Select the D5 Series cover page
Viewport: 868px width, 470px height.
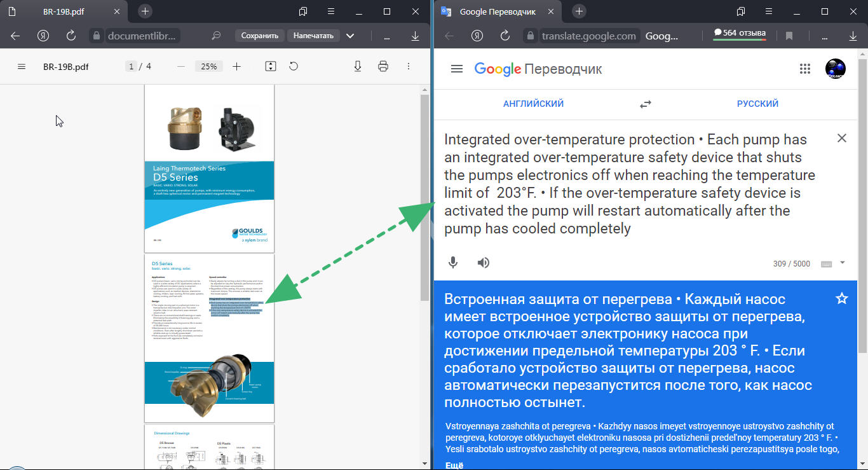click(x=209, y=168)
